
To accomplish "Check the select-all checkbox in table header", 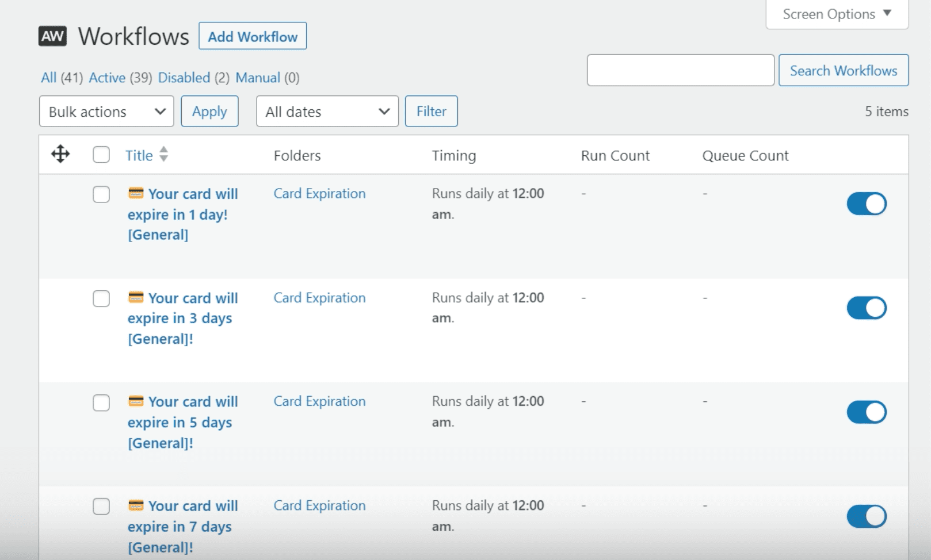I will (x=101, y=155).
